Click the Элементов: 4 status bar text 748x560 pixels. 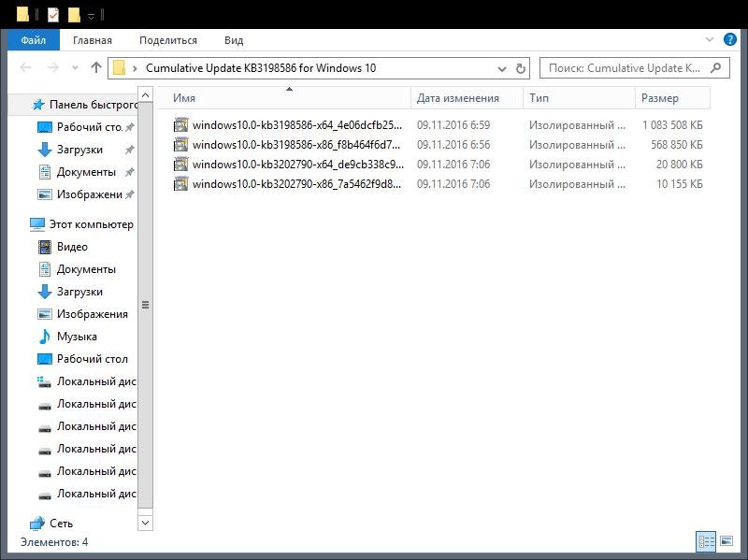coord(54,542)
